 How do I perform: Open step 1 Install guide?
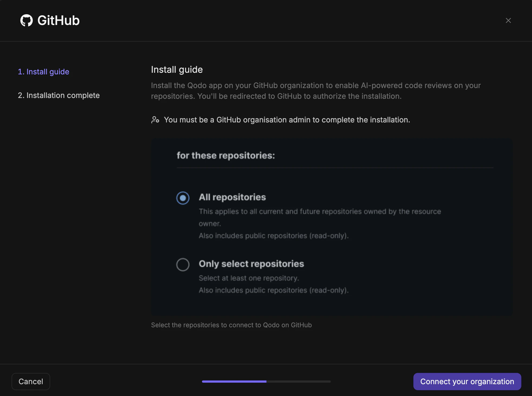43,72
